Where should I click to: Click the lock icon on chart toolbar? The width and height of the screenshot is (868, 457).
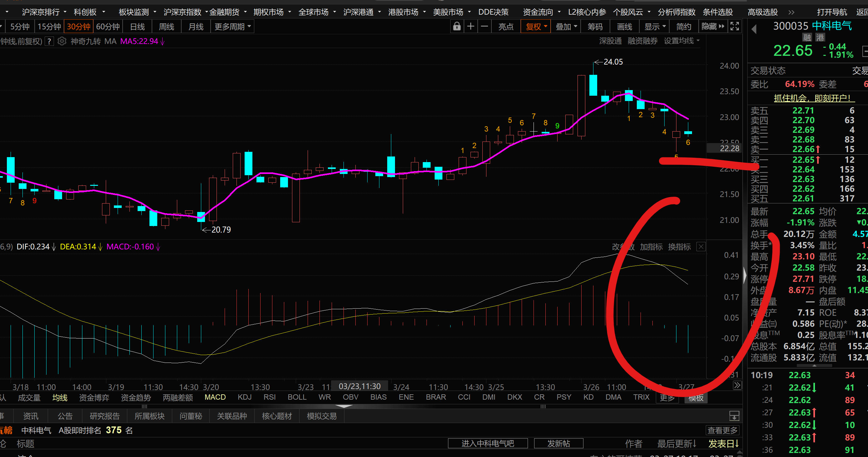coord(456,26)
